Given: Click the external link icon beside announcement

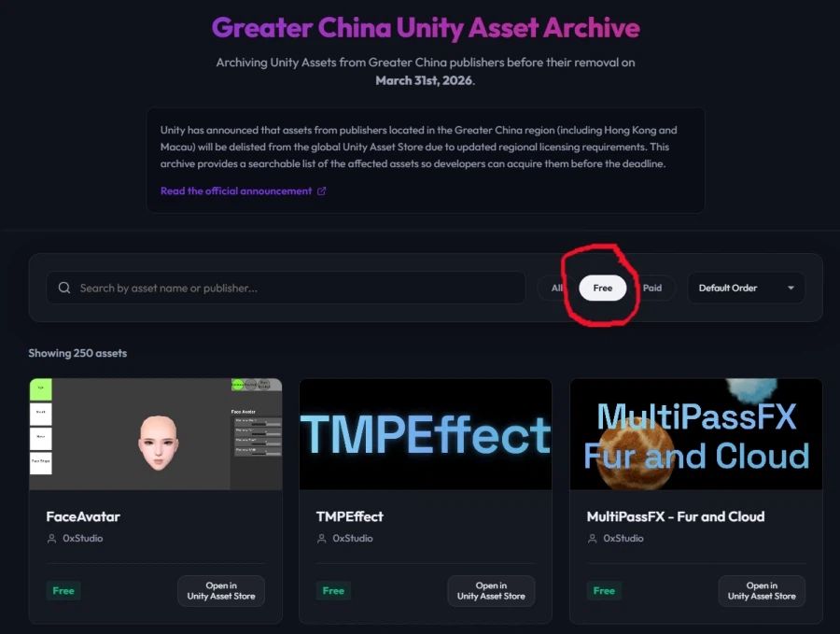Looking at the screenshot, I should pos(321,190).
